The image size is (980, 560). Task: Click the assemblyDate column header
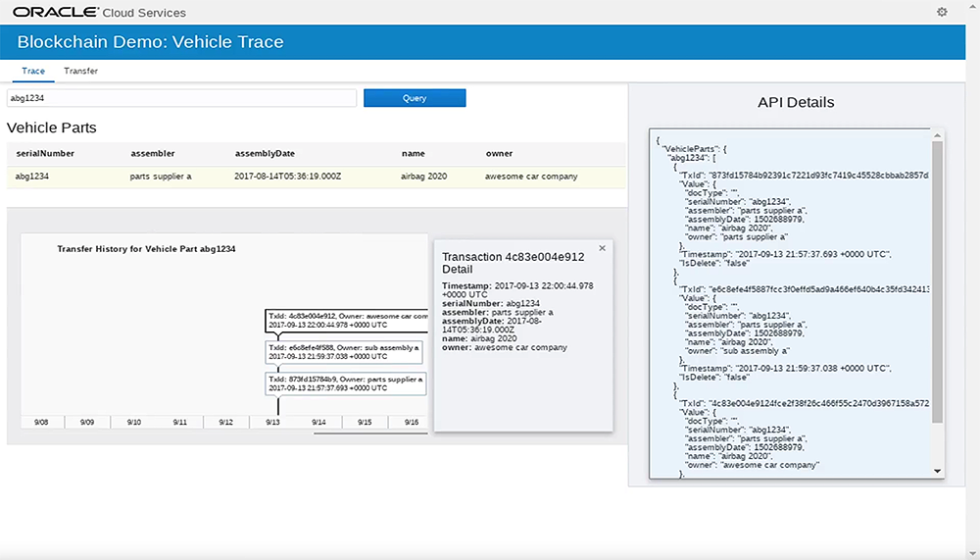pyautogui.click(x=265, y=153)
